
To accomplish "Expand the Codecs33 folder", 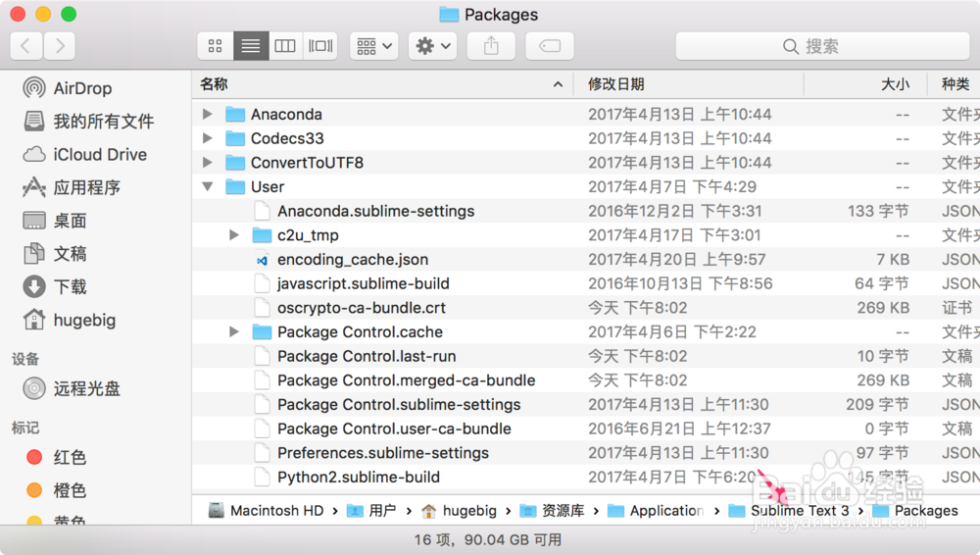I will [208, 138].
